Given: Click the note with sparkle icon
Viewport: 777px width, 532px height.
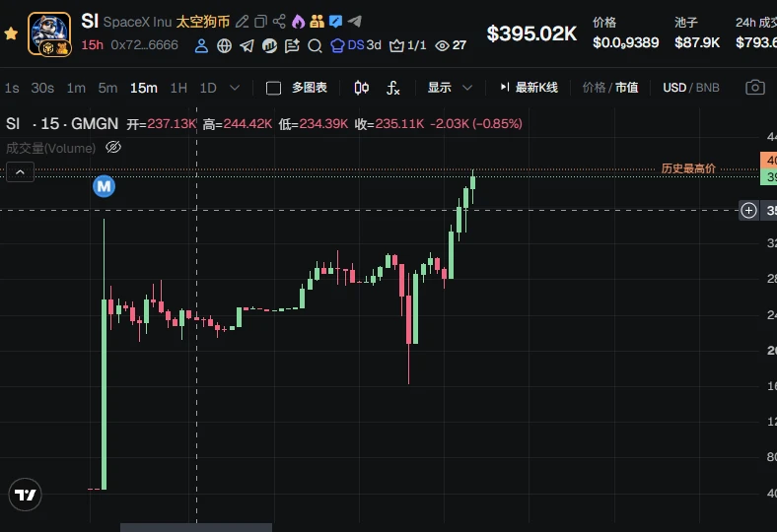Looking at the screenshot, I should 292,46.
